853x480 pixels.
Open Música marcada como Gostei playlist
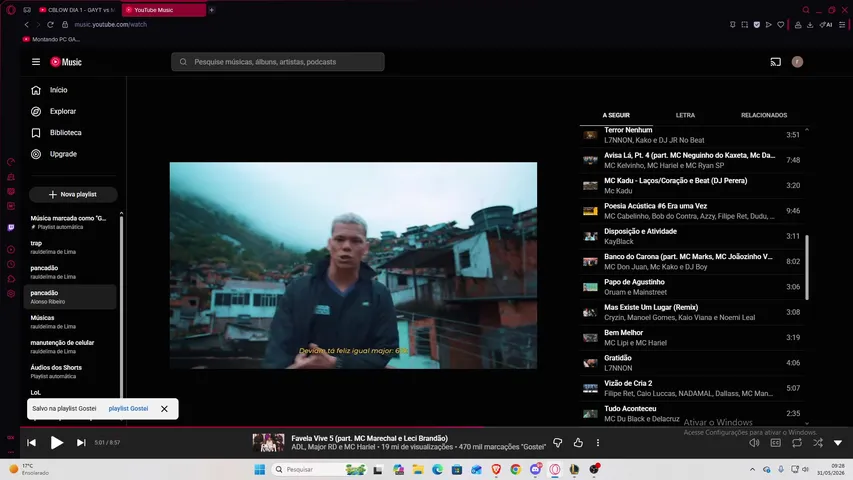pos(71,222)
